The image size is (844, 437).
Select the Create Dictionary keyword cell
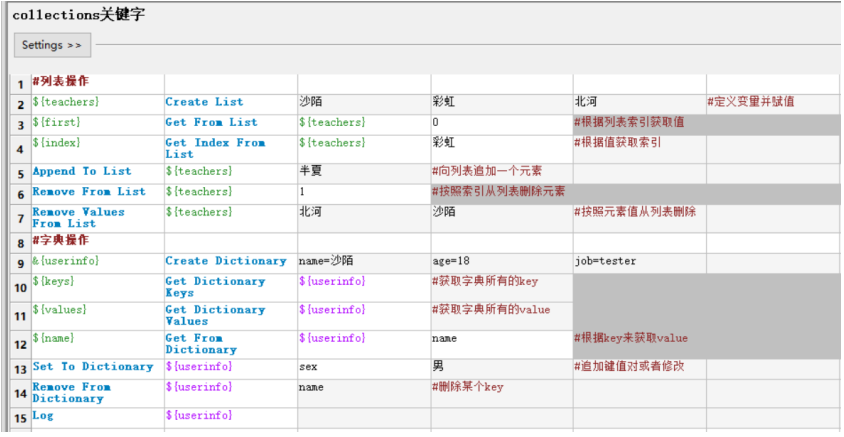click(x=230, y=263)
